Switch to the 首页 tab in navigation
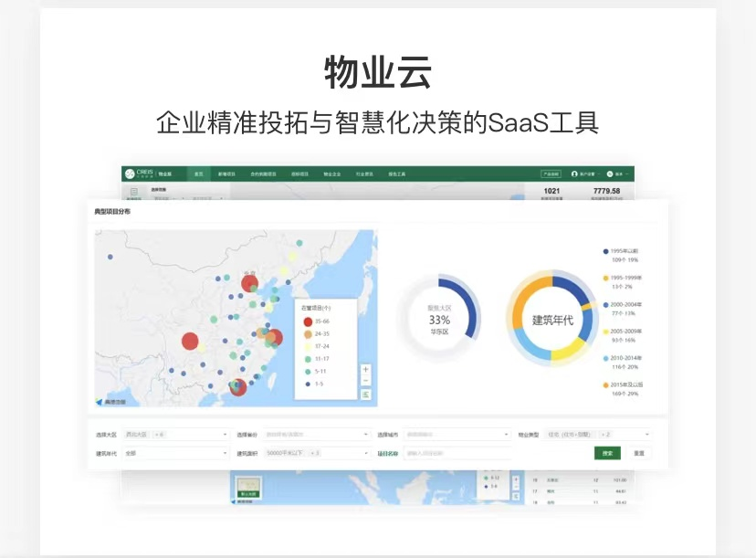This screenshot has height=558, width=756. coord(198,174)
